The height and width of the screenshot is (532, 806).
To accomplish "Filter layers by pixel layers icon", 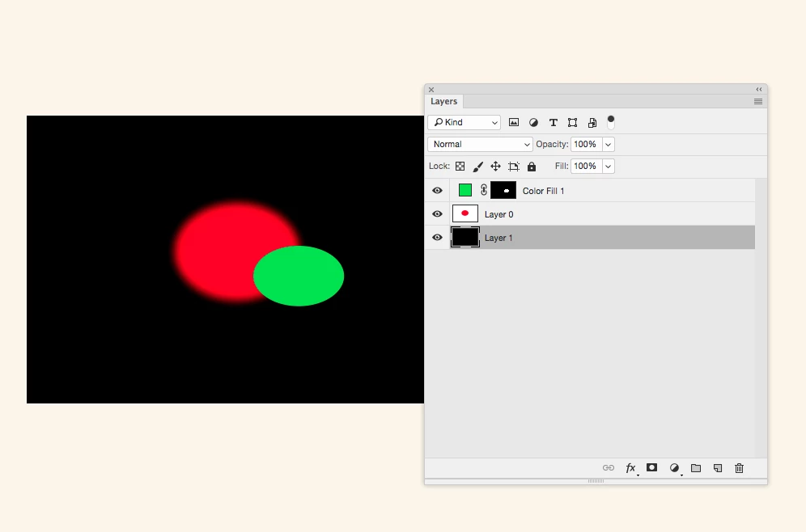I will 514,122.
